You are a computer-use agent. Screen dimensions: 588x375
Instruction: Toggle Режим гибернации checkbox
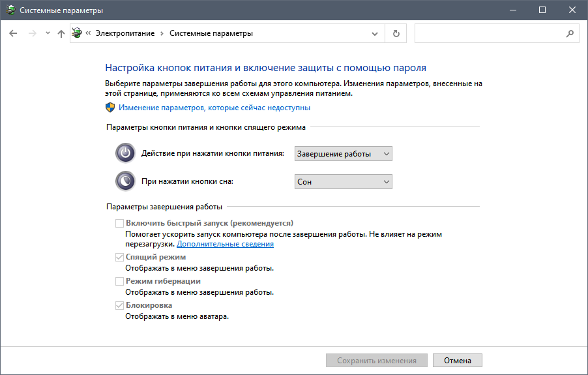(119, 281)
